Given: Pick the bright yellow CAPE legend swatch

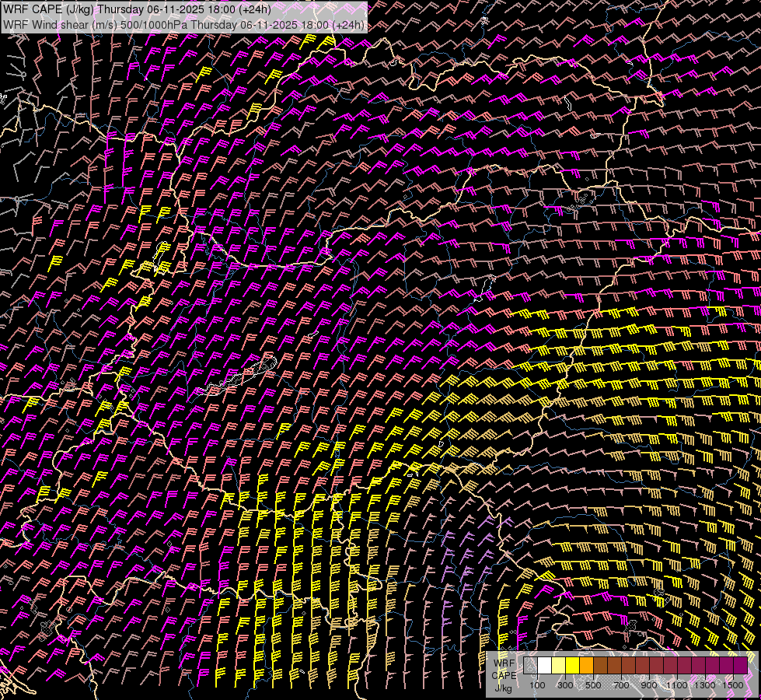Looking at the screenshot, I should coord(572,666).
